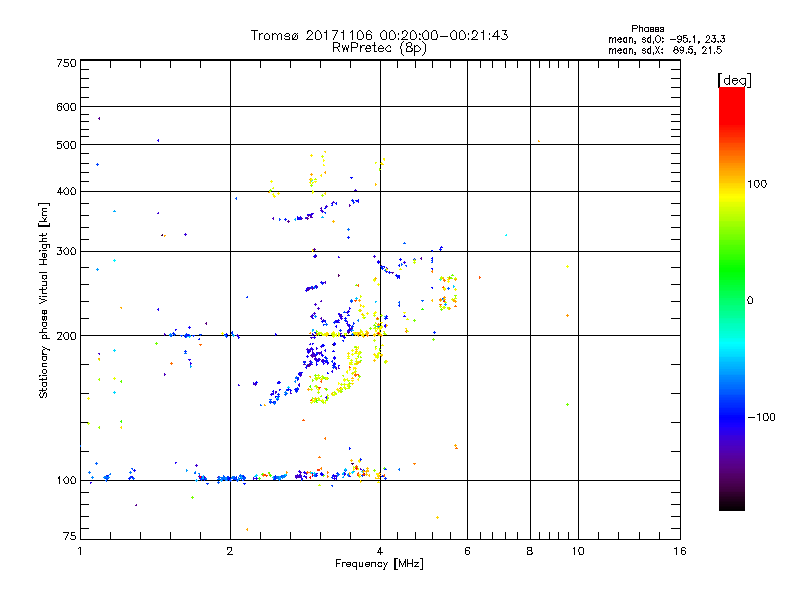Click the '[deg]' colorbar unit label
Screen dimensions: 800x600
[x=734, y=80]
